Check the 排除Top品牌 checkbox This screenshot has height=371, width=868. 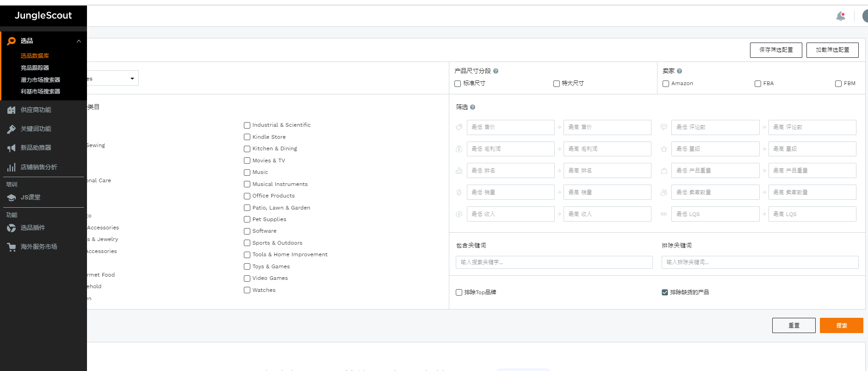tap(459, 292)
